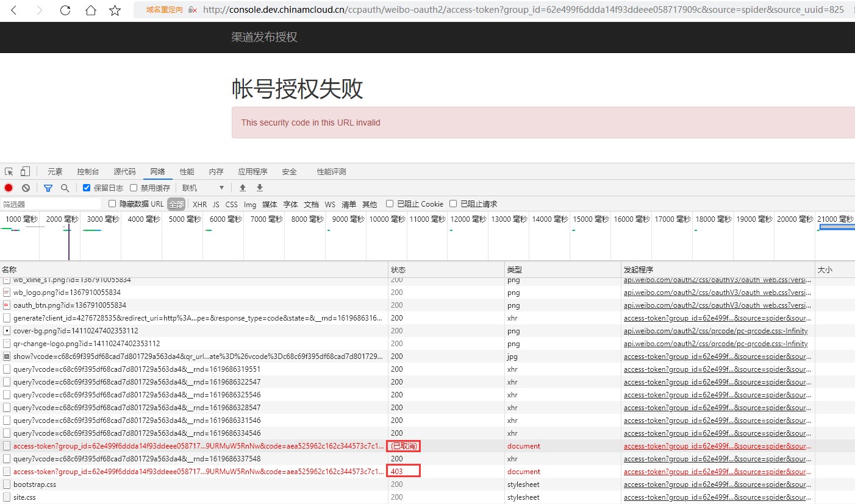Filter requests by XHR type
The width and height of the screenshot is (855, 504).
(199, 205)
